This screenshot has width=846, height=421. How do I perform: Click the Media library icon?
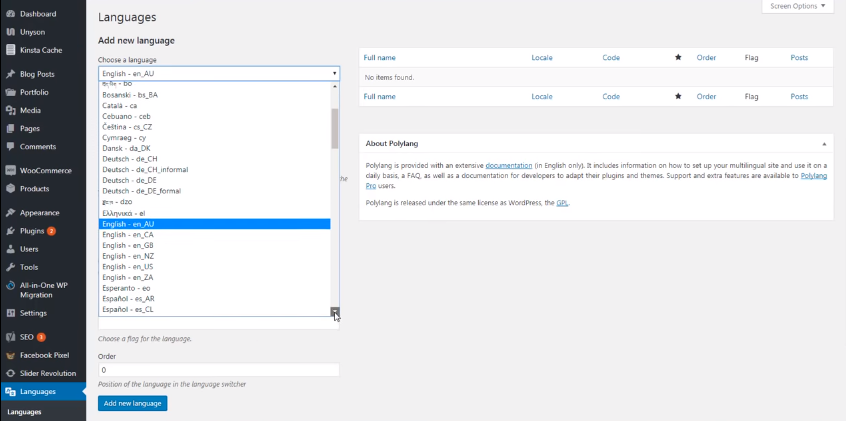point(10,110)
